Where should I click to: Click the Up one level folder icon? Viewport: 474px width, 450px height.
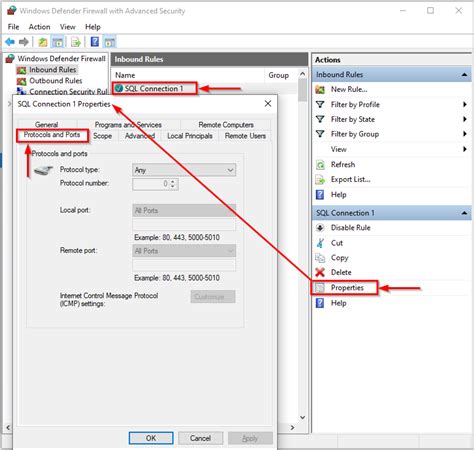coord(43,42)
